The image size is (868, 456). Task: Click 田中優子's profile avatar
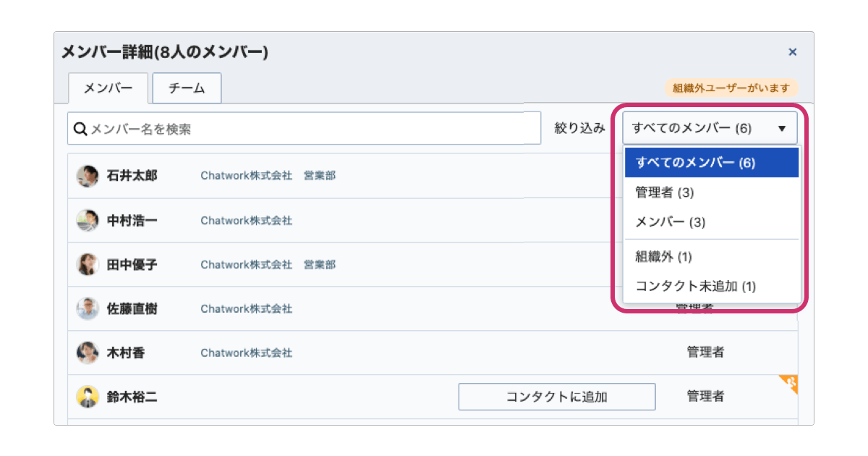88,265
